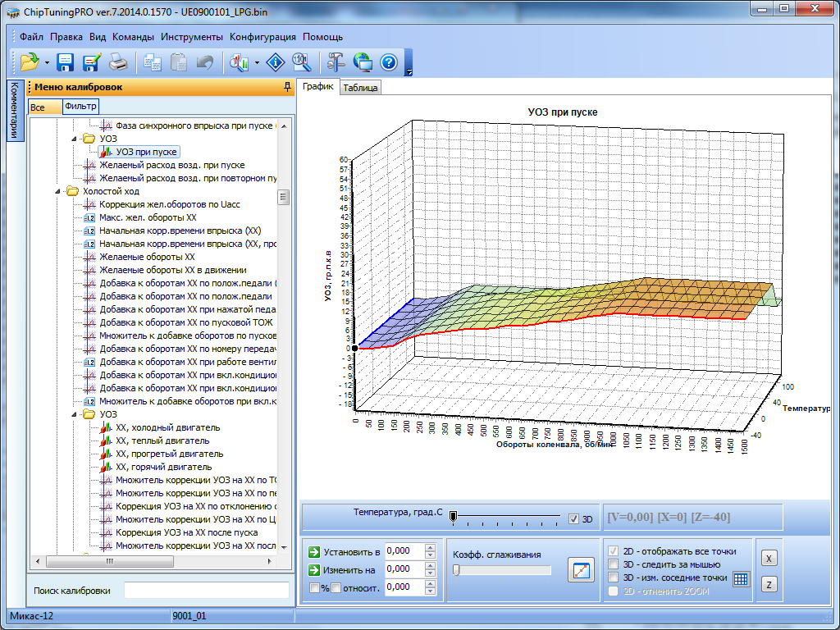The height and width of the screenshot is (630, 840).
Task: Open the dropdown arrow next to the chart icon
Action: click(x=258, y=63)
